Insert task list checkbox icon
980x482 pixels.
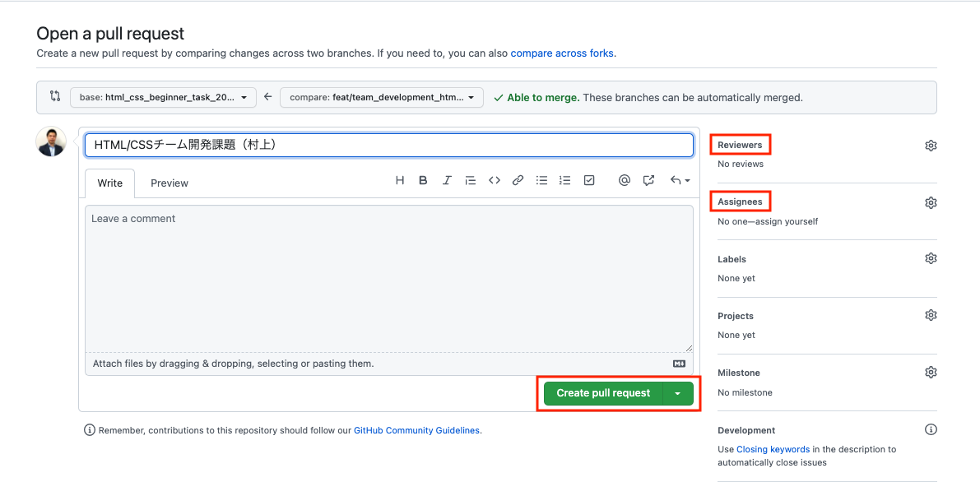pyautogui.click(x=589, y=181)
